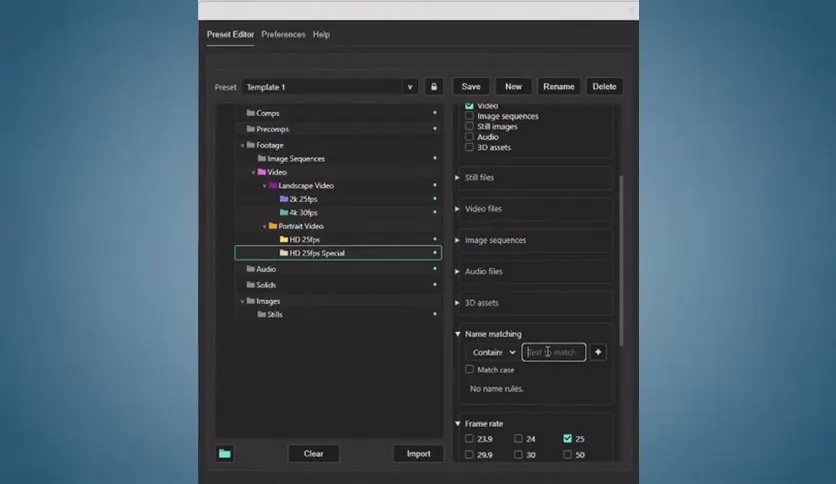Check the 50 frame rate box
The width and height of the screenshot is (836, 484).
[x=567, y=454]
